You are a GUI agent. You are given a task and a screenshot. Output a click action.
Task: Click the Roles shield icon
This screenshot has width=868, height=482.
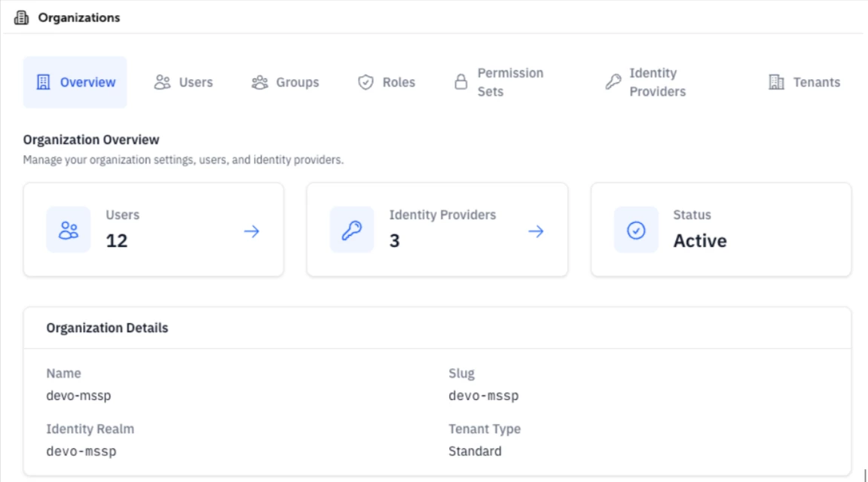point(365,82)
